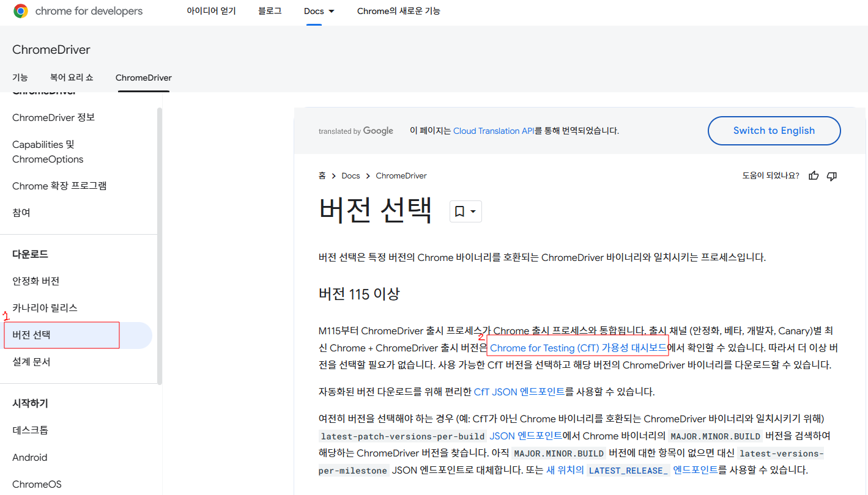Open the Cloud Translation API link
Image resolution: width=868 pixels, height=495 pixels.
[494, 131]
